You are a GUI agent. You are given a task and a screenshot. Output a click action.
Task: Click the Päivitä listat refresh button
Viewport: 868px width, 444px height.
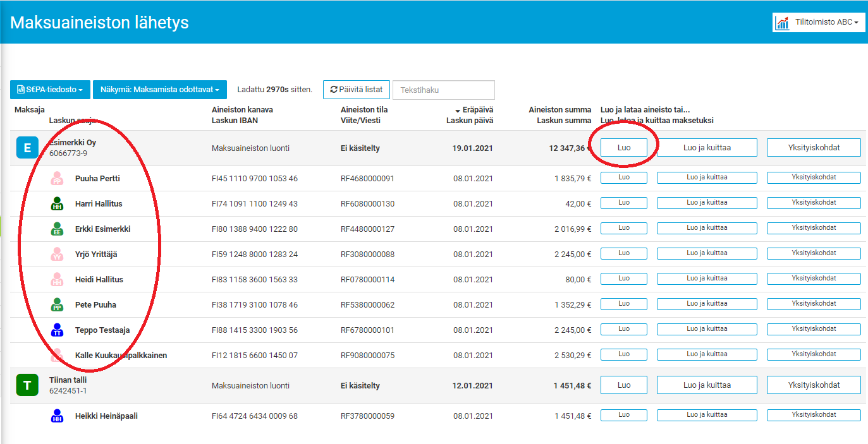click(x=357, y=90)
